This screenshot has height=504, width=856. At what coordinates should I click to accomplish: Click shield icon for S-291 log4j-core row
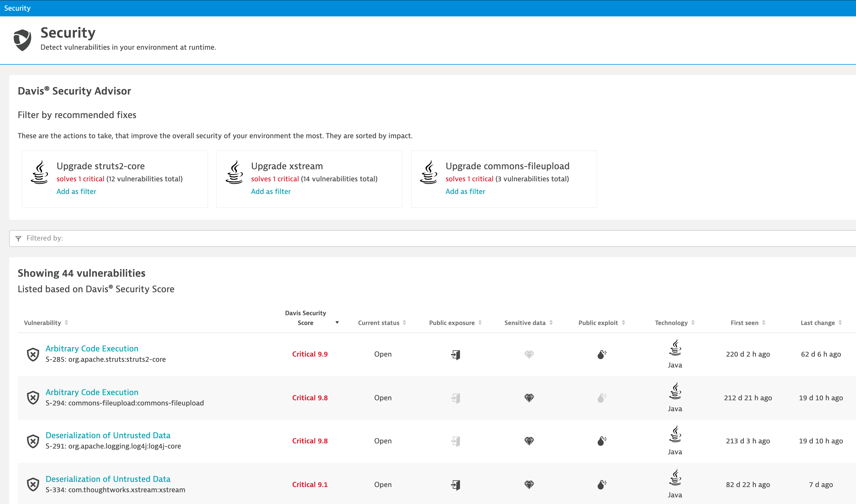pos(33,441)
